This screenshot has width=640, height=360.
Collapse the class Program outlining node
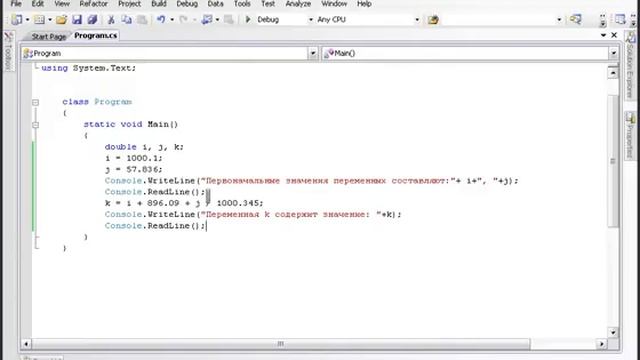(x=36, y=102)
